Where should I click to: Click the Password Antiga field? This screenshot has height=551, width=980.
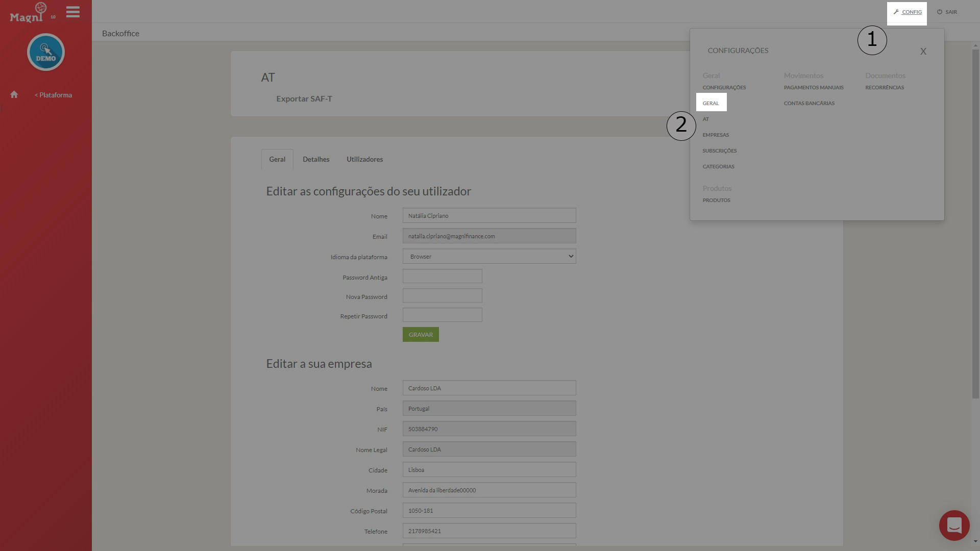442,277
